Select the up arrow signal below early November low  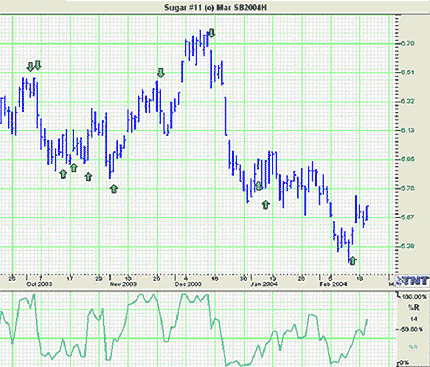click(114, 189)
